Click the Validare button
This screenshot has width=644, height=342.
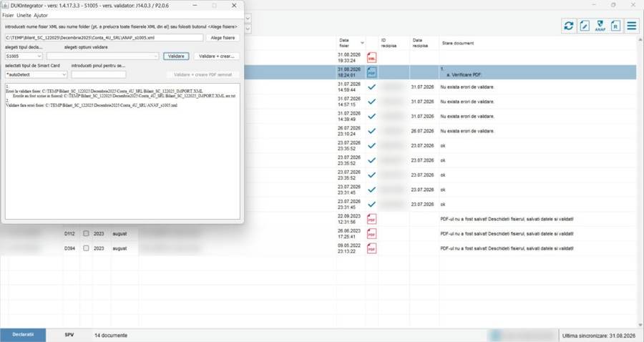point(176,57)
